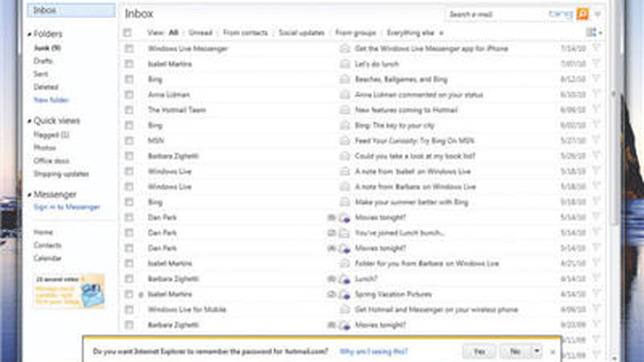Viewport: 644px width, 362px height.
Task: Switch view to Social updates
Action: point(301,33)
